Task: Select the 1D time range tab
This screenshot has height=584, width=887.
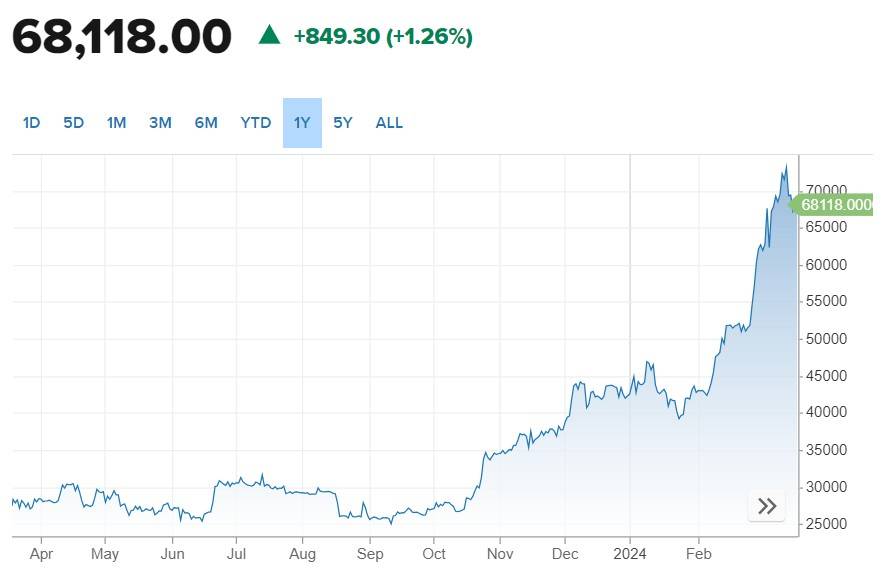Action: (x=31, y=123)
